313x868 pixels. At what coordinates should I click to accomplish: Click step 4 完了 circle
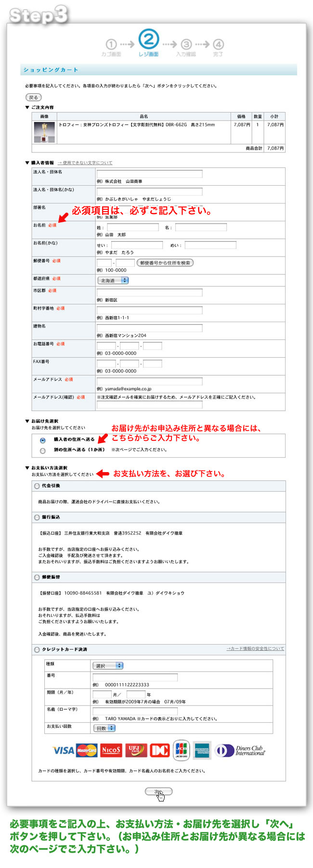point(218,44)
